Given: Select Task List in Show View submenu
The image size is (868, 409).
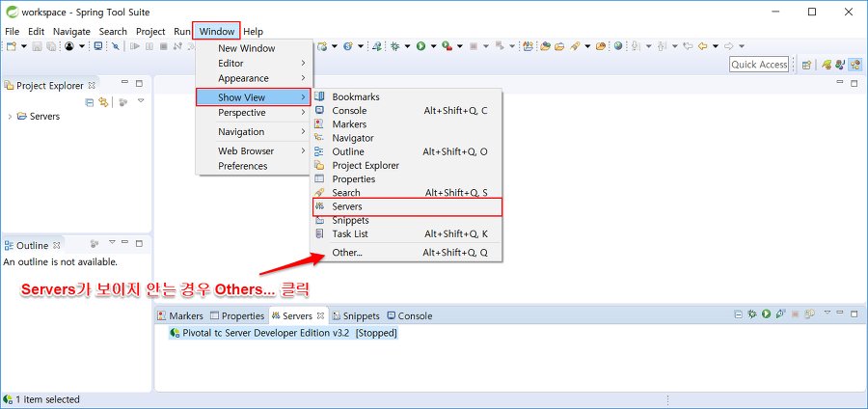Looking at the screenshot, I should 407,234.
